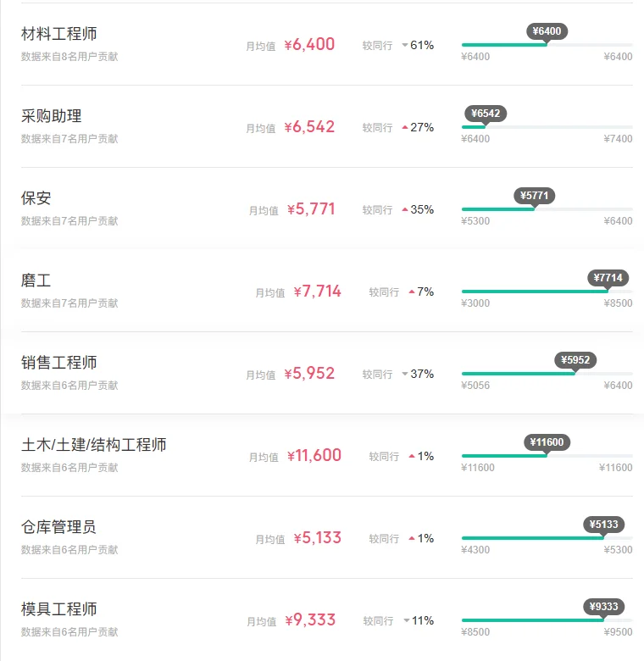Click the up triangle beside 7%
This screenshot has width=644, height=661.
pos(412,292)
